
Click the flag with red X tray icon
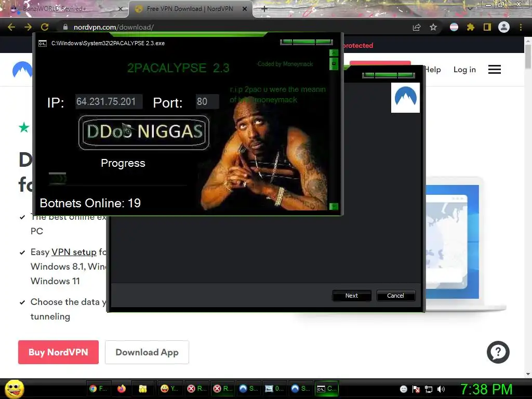tap(416, 389)
